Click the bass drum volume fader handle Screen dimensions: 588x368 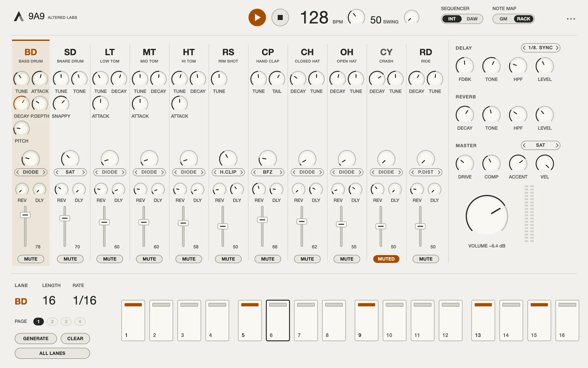pyautogui.click(x=25, y=215)
